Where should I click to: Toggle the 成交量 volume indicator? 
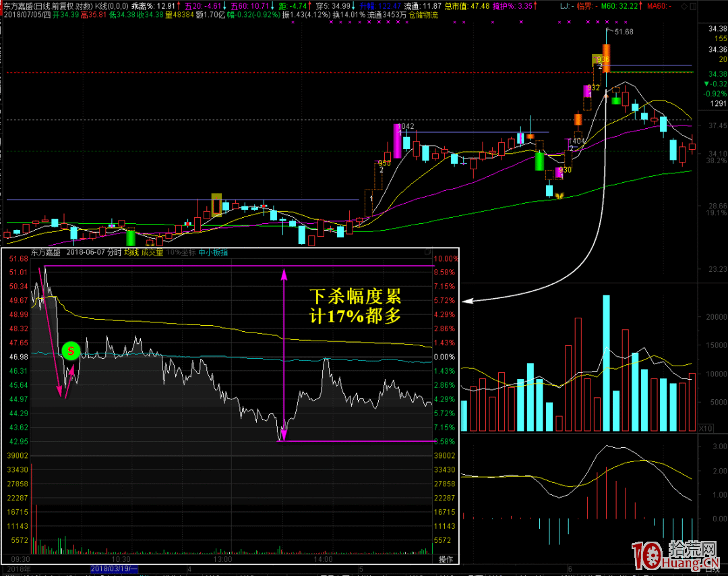pos(152,252)
